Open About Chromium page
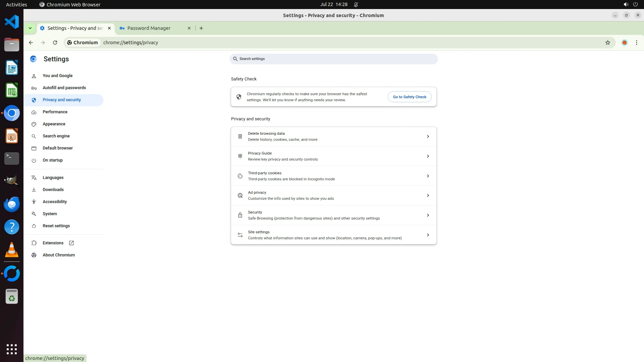The image size is (644, 362). [58, 255]
